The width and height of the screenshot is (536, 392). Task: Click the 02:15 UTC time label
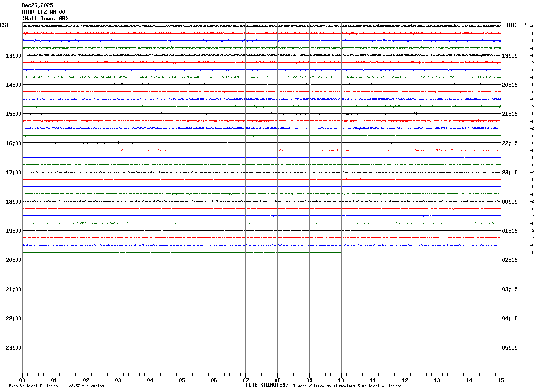coord(509,260)
